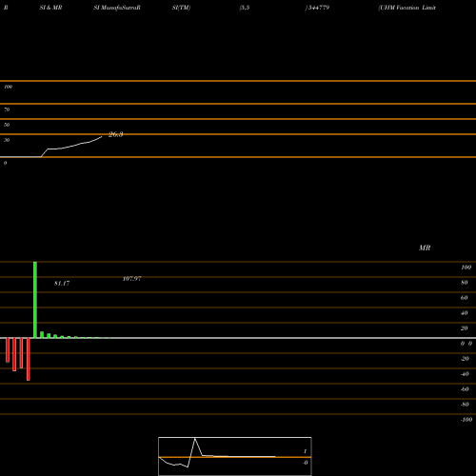This screenshot has width=476, height=476.
Task: Click the SI MunafaSutraR header label
Action: click(x=117, y=8)
